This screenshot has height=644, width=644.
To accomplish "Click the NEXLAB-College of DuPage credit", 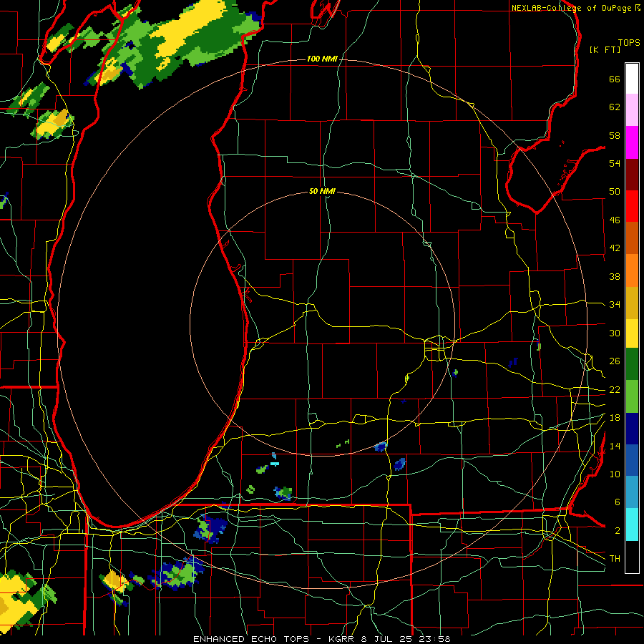I will coord(572,8).
